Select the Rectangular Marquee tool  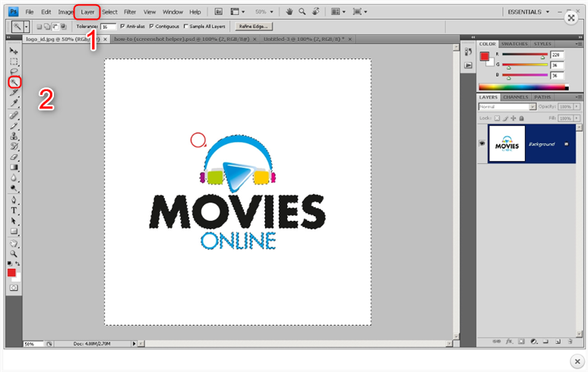[x=14, y=61]
